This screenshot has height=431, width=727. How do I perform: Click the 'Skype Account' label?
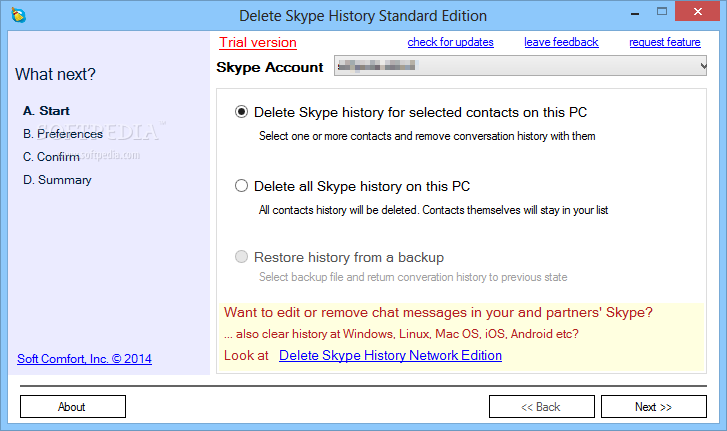click(x=270, y=67)
